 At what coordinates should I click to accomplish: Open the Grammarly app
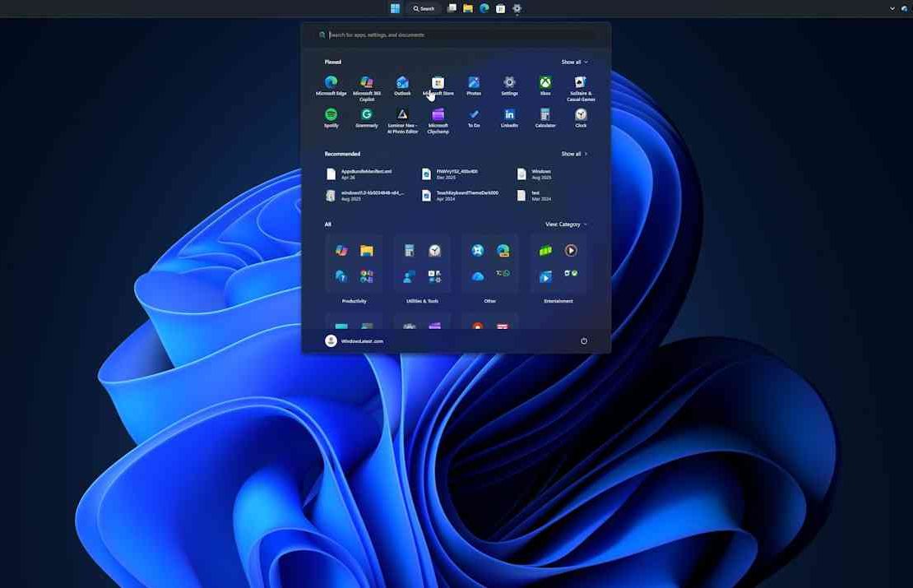[x=367, y=118]
